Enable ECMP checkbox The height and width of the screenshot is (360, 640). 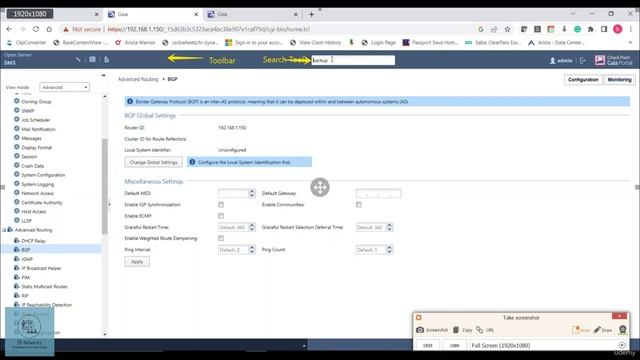pyautogui.click(x=221, y=216)
